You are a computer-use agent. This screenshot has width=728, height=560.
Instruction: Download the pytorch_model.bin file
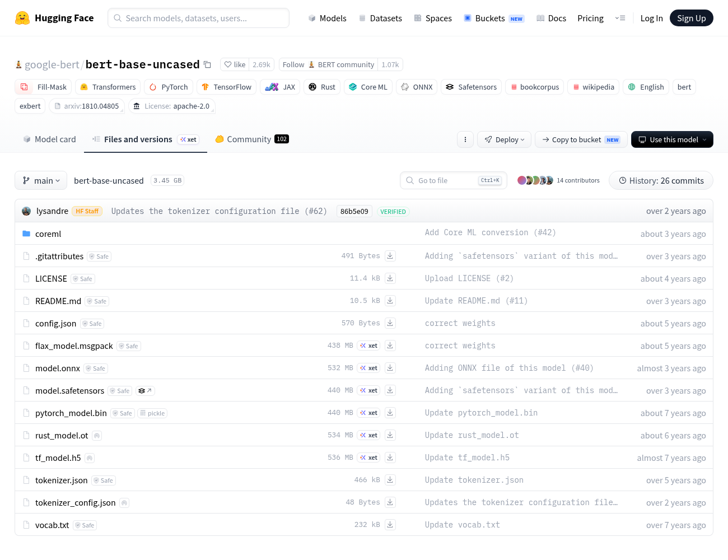[390, 413]
